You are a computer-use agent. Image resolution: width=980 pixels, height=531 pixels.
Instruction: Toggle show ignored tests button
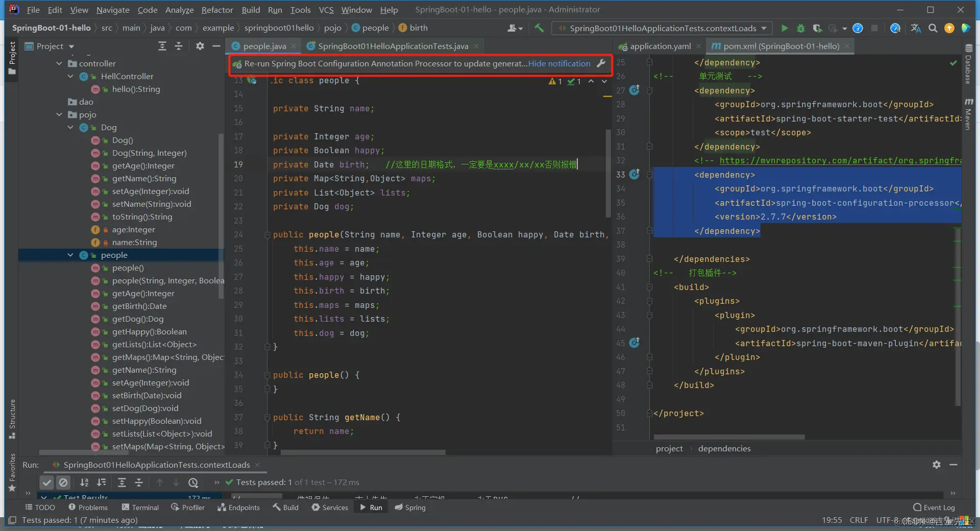63,482
